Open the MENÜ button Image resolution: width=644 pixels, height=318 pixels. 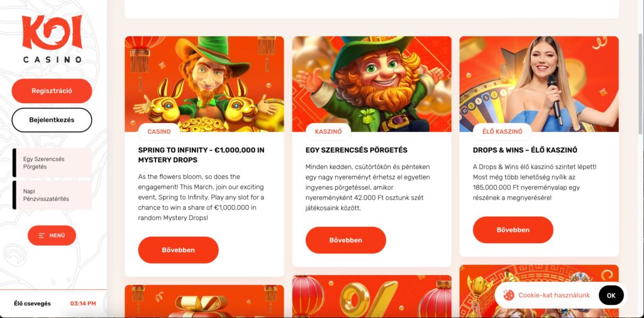click(52, 236)
